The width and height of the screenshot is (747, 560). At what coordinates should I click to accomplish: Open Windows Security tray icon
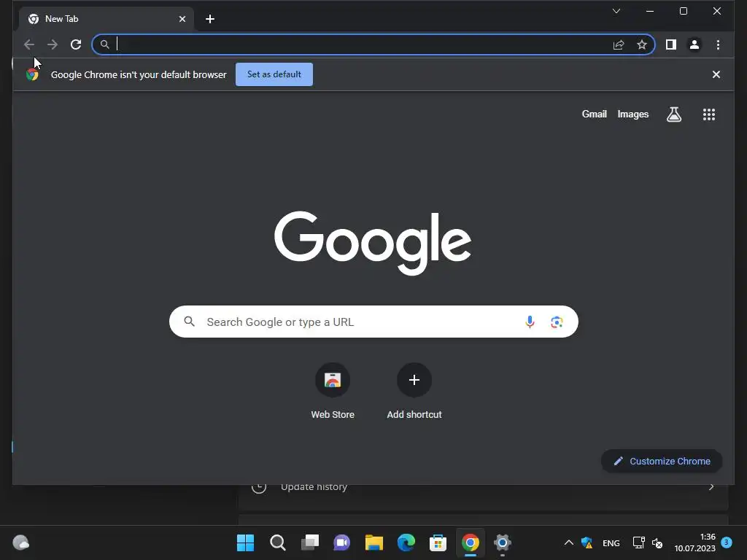[587, 542]
